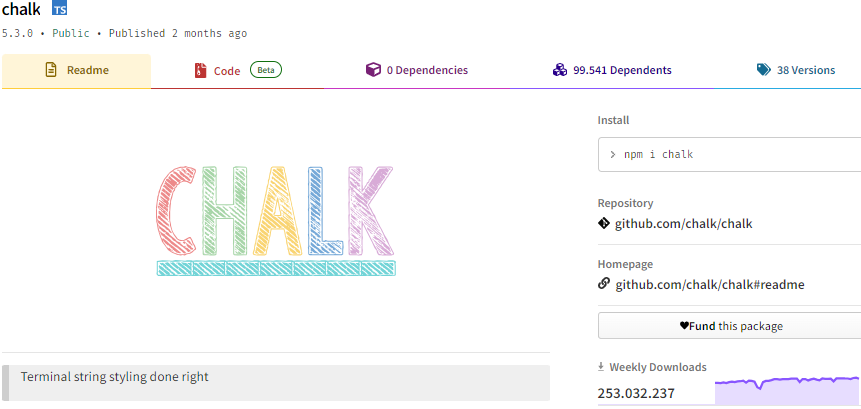Screen dimensions: 861x409
Task: Open github.com/chalk/chalk repository link
Action: coord(683,224)
